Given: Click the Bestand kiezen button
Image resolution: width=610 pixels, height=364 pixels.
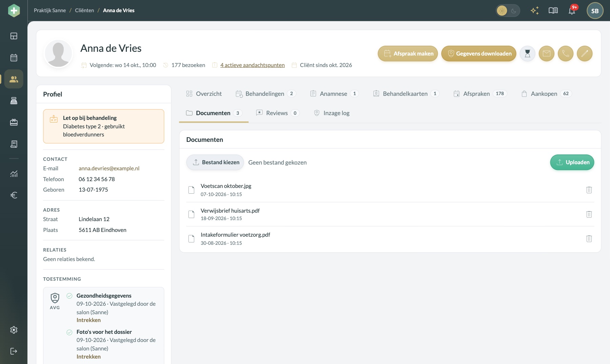Looking at the screenshot, I should pyautogui.click(x=215, y=163).
